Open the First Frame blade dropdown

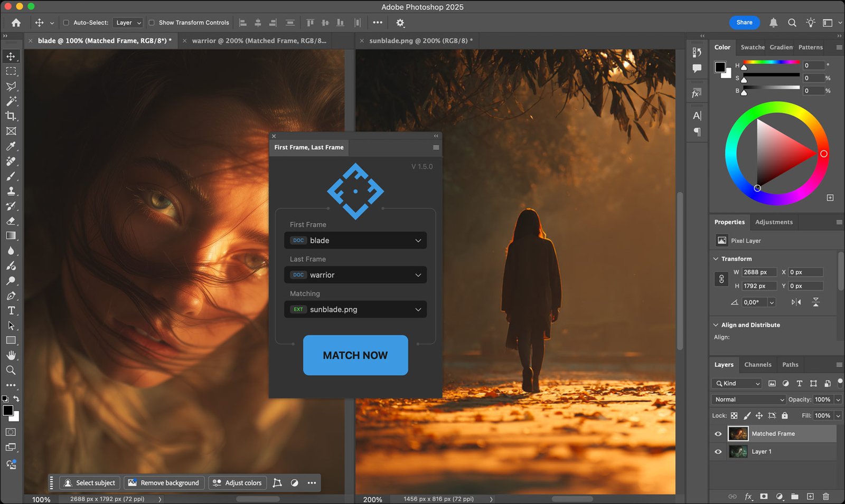(x=355, y=241)
